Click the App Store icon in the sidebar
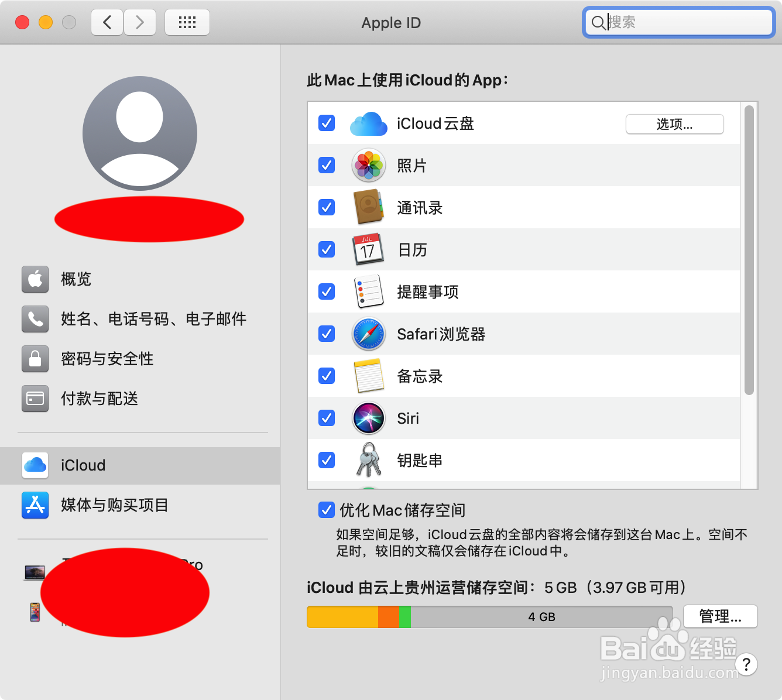 click(35, 505)
